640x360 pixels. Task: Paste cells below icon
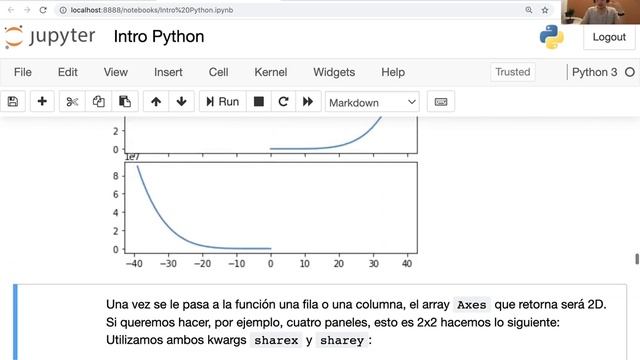[125, 102]
